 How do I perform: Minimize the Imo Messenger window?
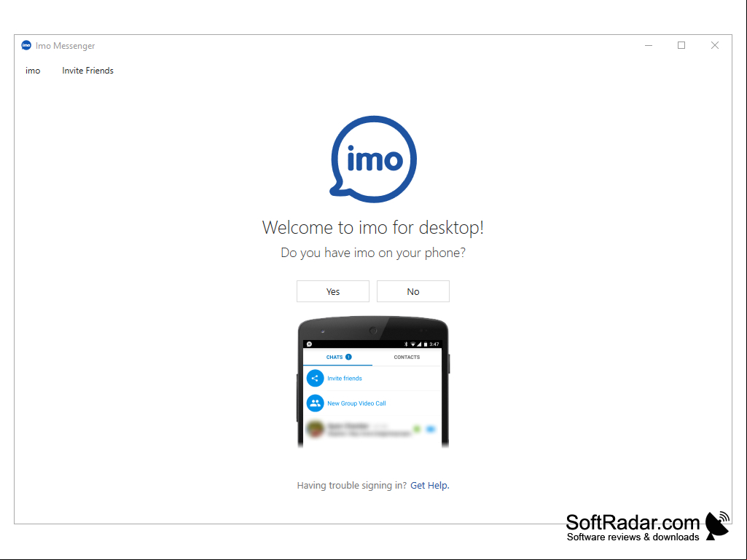(x=649, y=45)
